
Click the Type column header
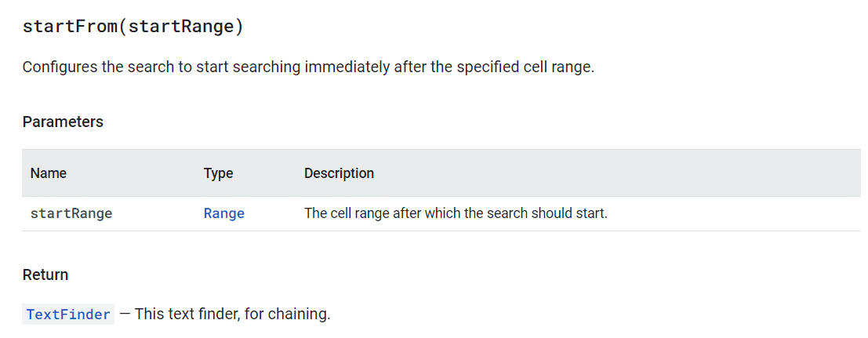point(218,173)
